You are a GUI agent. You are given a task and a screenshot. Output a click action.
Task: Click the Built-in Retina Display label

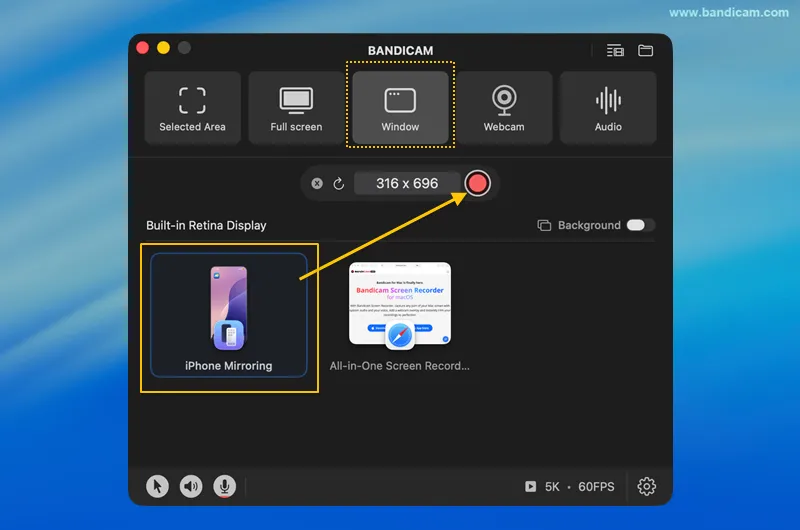click(x=206, y=225)
